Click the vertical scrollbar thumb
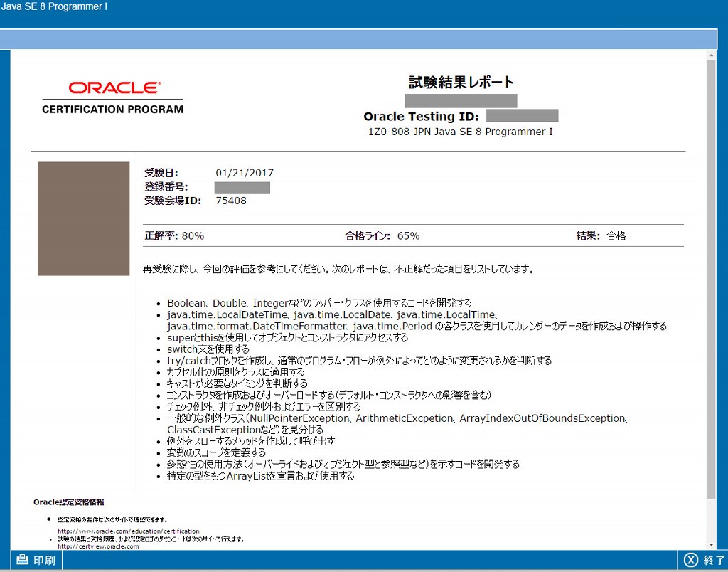The width and height of the screenshot is (728, 572). 711,280
